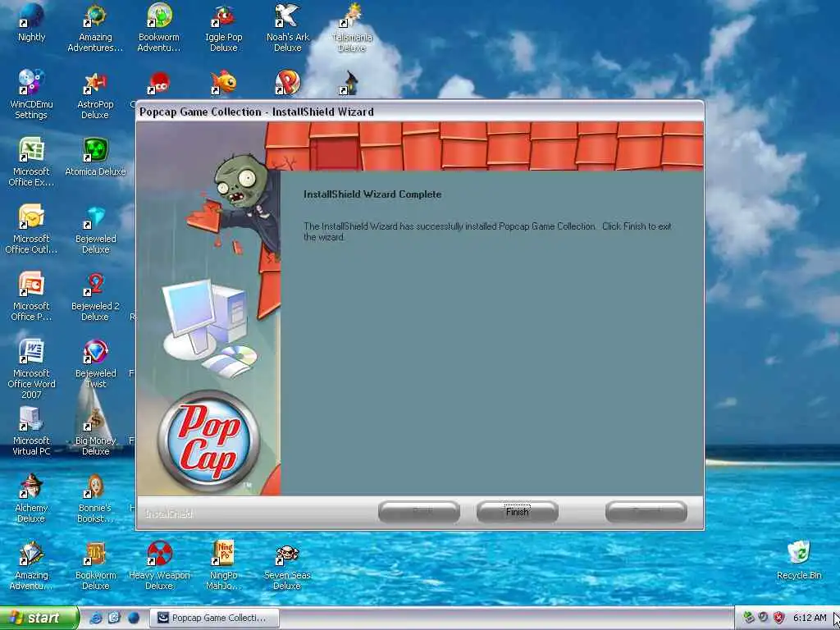
Task: Open the Iggle Pop Deluxe shortcut
Action: pyautogui.click(x=223, y=28)
